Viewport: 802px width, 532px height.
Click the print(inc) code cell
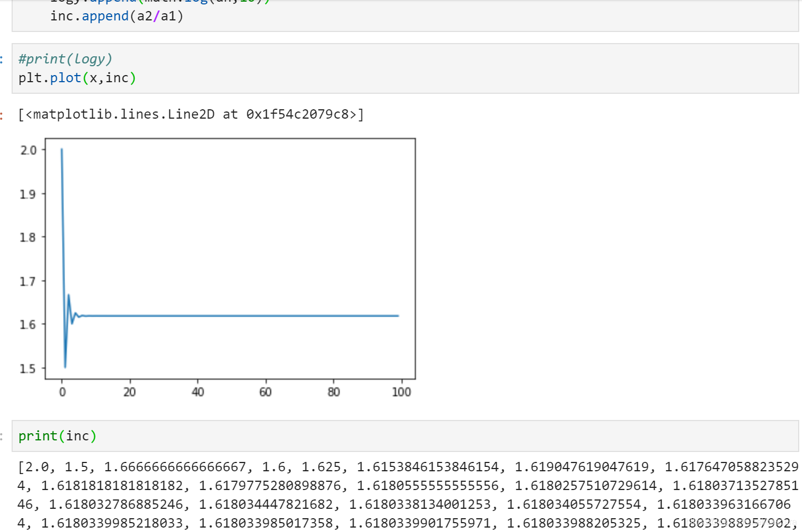point(405,436)
